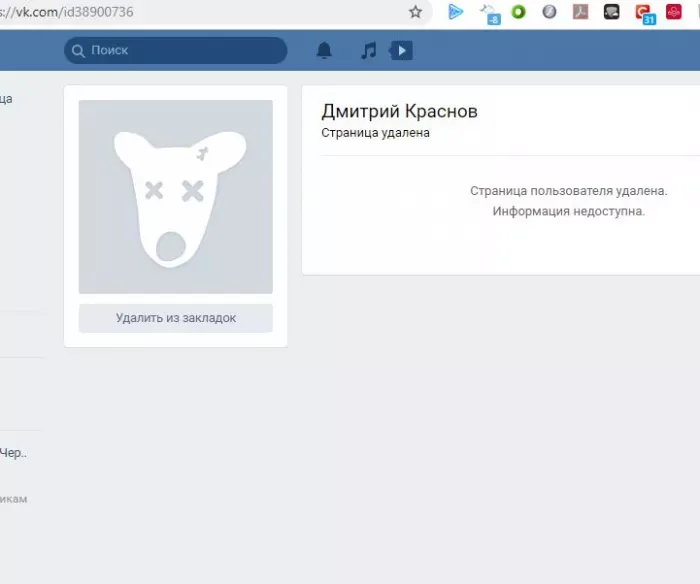This screenshot has height=584, width=700.
Task: Click the Страница удалена status text
Action: pyautogui.click(x=375, y=133)
